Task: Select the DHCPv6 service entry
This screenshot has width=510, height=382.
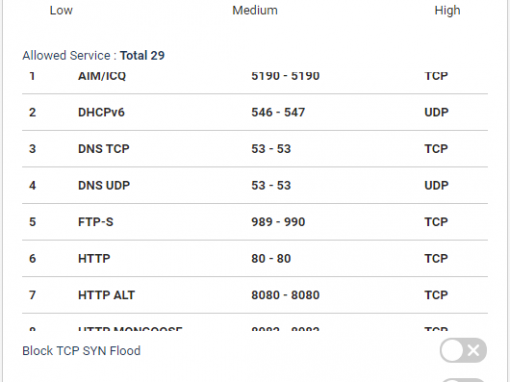Action: [255, 112]
